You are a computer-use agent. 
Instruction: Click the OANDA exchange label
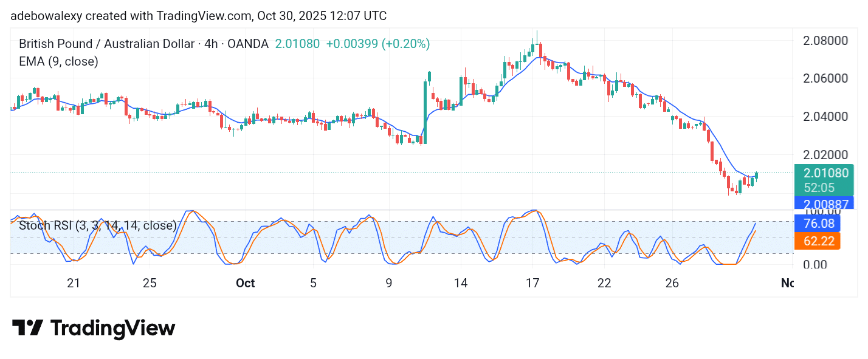pyautogui.click(x=248, y=43)
